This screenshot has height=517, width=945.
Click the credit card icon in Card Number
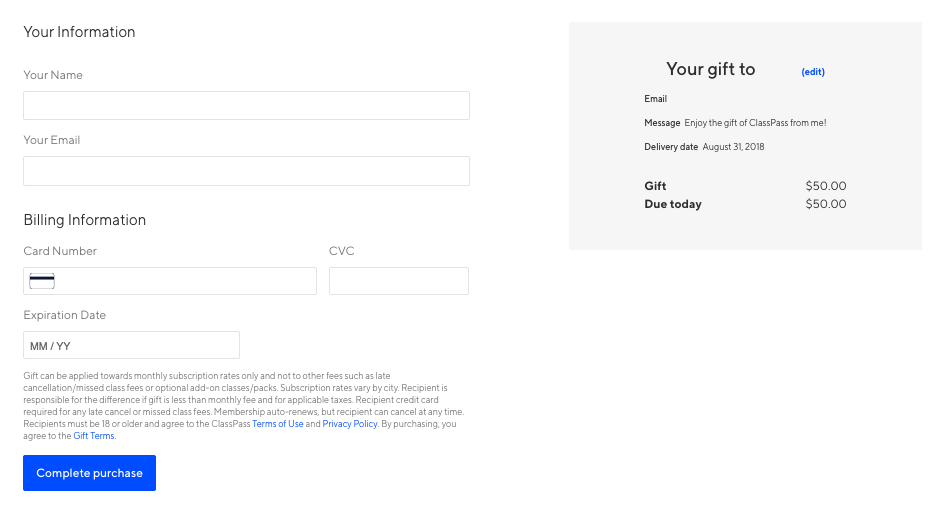click(42, 281)
